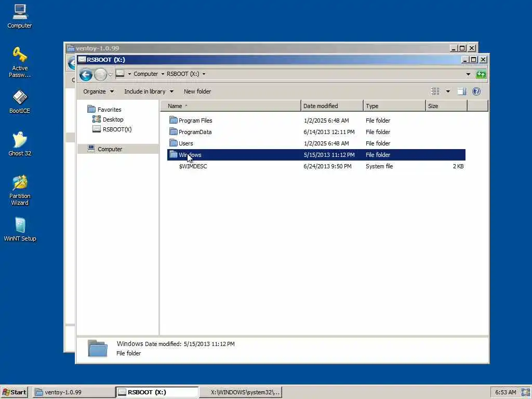
Task: Click the Start button
Action: pyautogui.click(x=14, y=392)
